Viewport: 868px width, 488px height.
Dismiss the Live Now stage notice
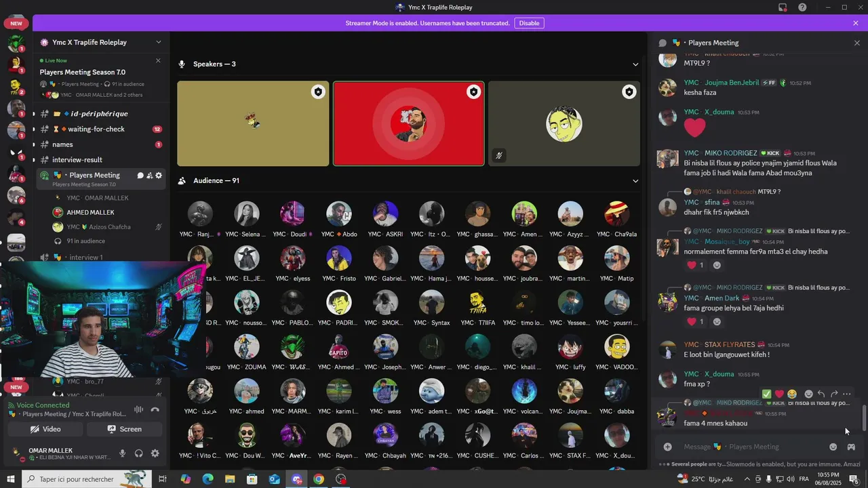pos(158,60)
